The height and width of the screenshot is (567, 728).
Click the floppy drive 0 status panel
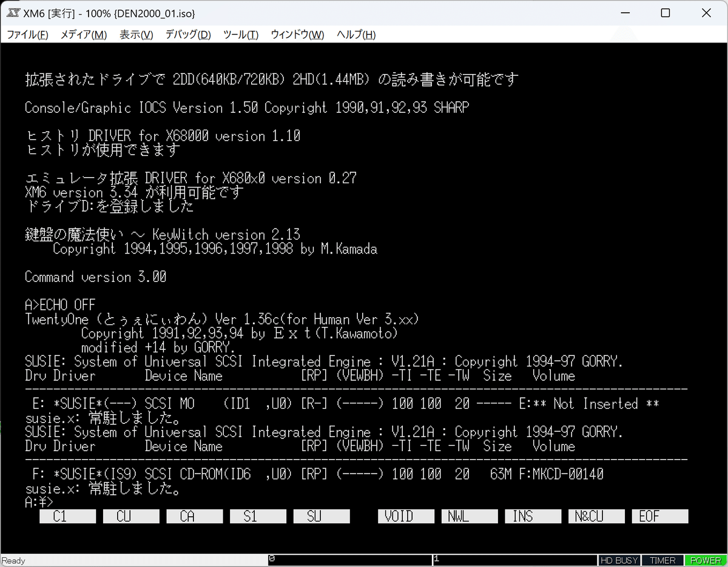click(350, 561)
